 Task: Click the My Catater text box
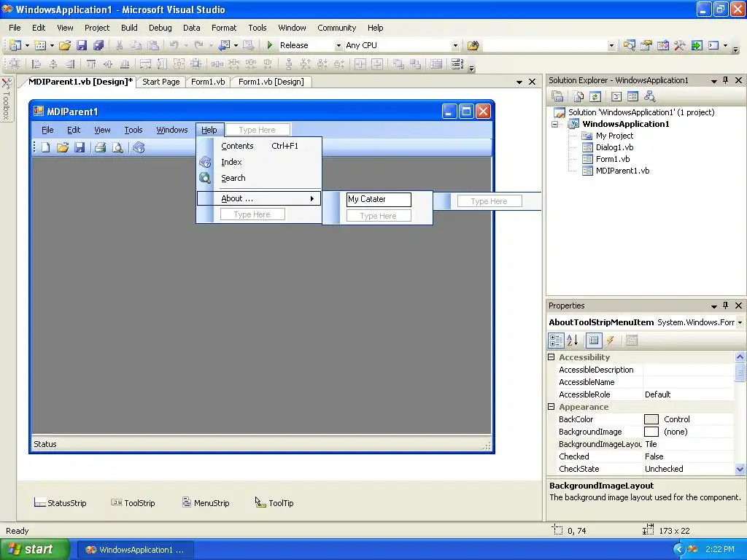tap(379, 199)
